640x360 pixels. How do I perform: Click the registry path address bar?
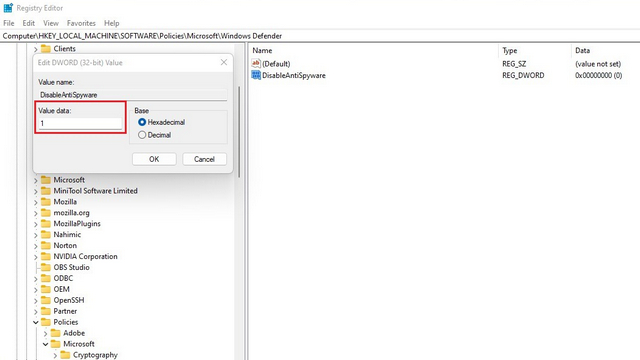click(320, 36)
